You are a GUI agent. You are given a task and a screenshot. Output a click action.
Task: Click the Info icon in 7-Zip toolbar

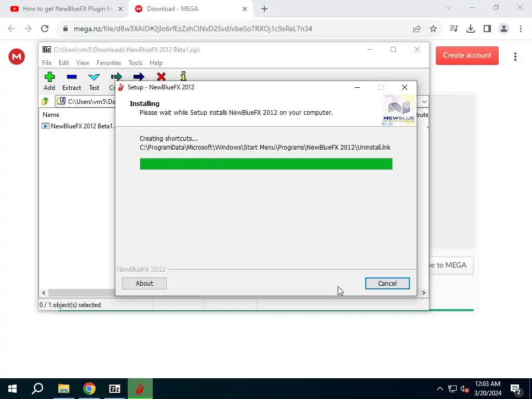(183, 76)
